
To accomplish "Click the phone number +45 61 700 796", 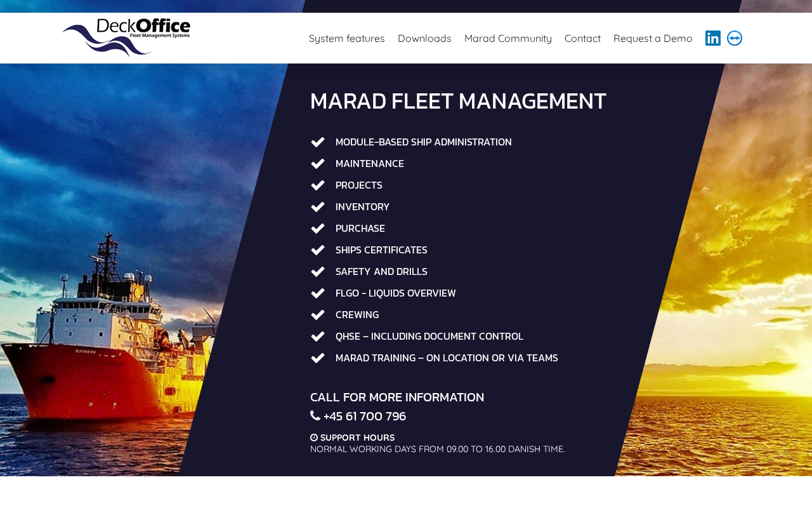I will coord(365,417).
